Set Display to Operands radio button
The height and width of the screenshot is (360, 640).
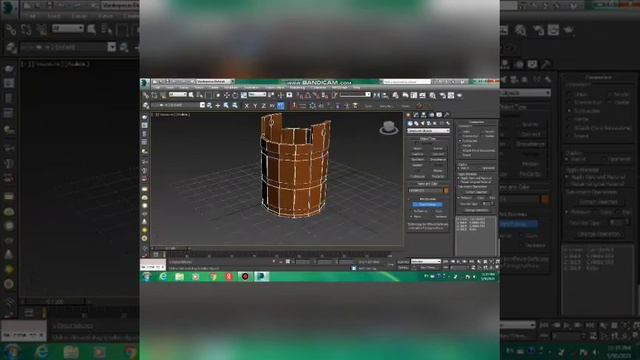(x=480, y=168)
